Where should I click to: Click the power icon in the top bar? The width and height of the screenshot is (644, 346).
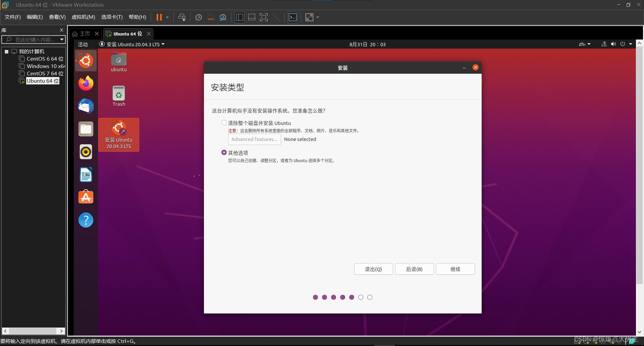(x=623, y=44)
